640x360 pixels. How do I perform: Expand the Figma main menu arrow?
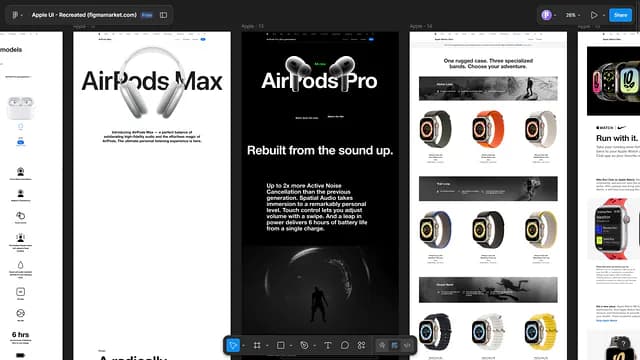22,16
